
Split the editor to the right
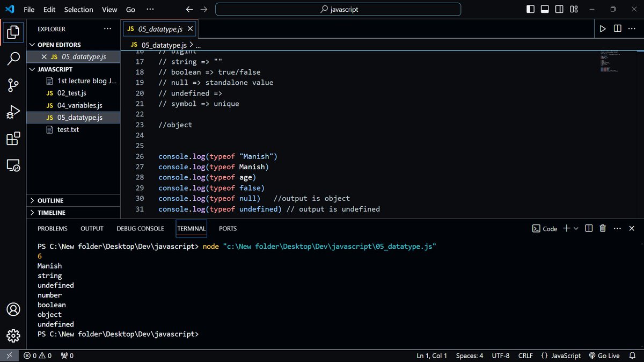pyautogui.click(x=617, y=28)
